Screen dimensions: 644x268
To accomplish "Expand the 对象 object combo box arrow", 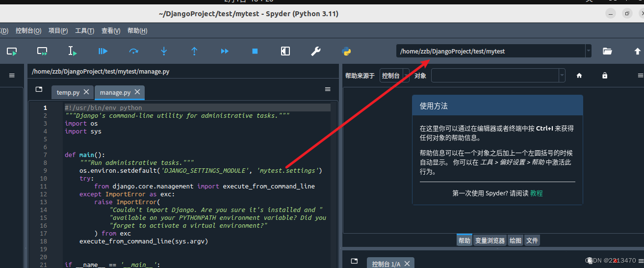I will 562,76.
